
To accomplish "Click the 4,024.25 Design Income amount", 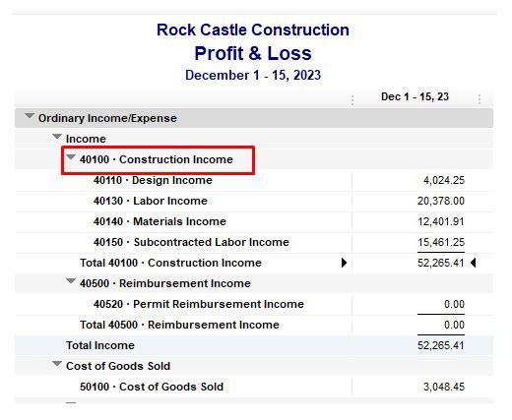I will pyautogui.click(x=444, y=180).
